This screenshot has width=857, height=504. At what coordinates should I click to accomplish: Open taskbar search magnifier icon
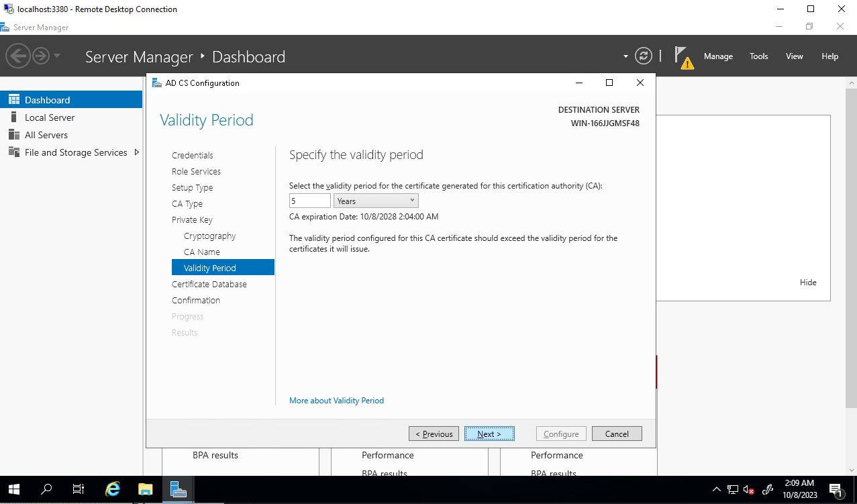point(46,489)
